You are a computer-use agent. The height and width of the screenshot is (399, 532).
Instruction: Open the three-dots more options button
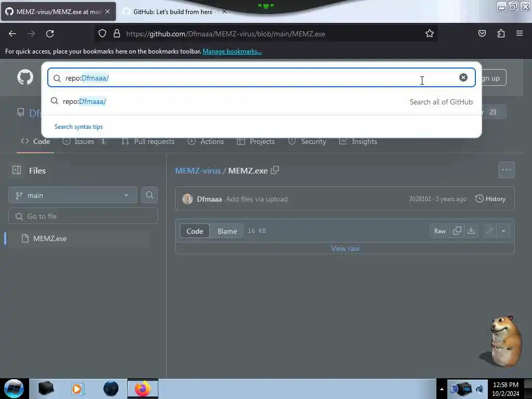coord(506,170)
